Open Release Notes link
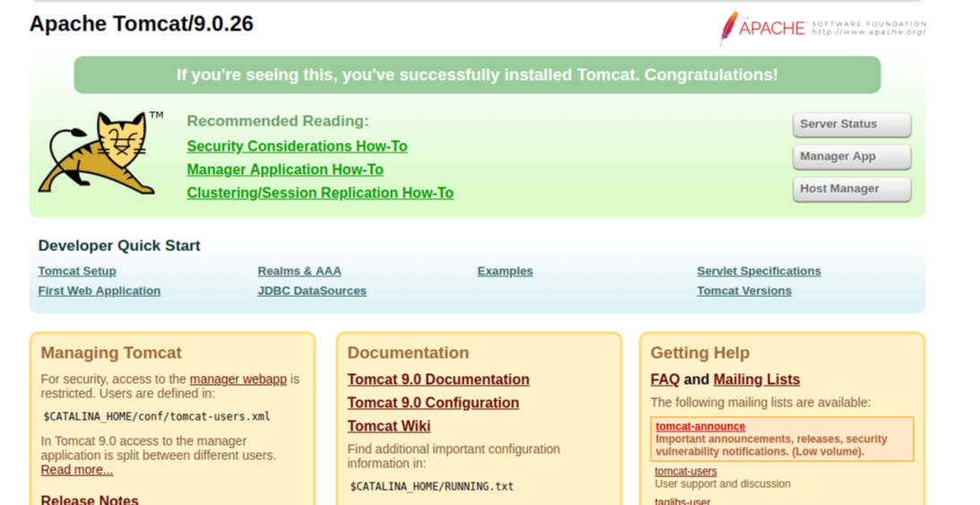The height and width of the screenshot is (505, 980). point(90,500)
